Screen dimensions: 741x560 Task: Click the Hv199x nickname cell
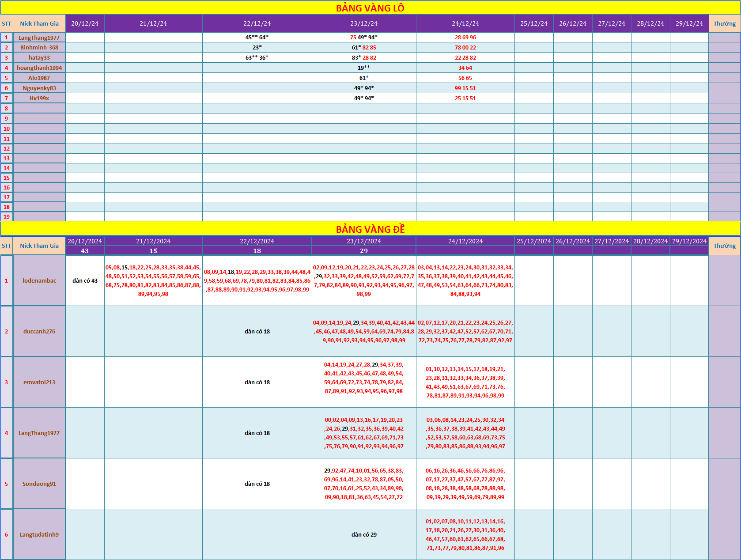click(39, 98)
